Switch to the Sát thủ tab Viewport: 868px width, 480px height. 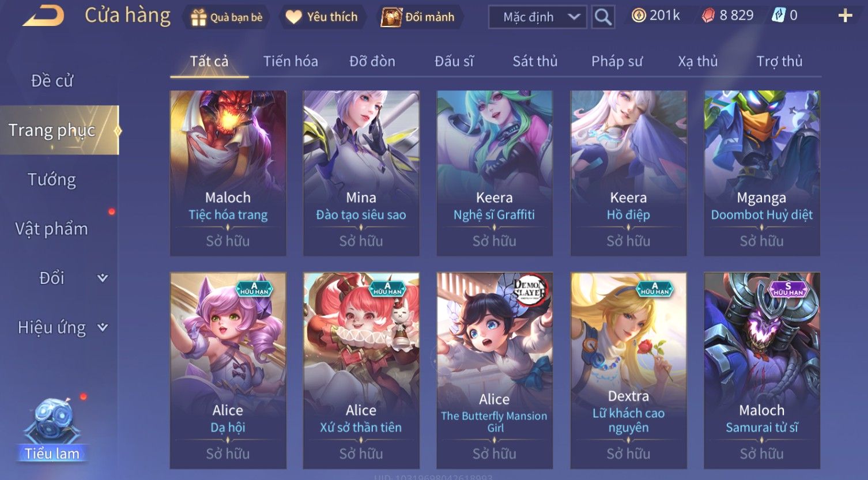click(x=535, y=61)
